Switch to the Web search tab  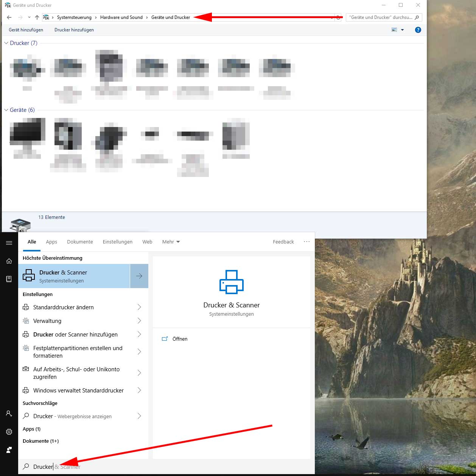pos(147,242)
